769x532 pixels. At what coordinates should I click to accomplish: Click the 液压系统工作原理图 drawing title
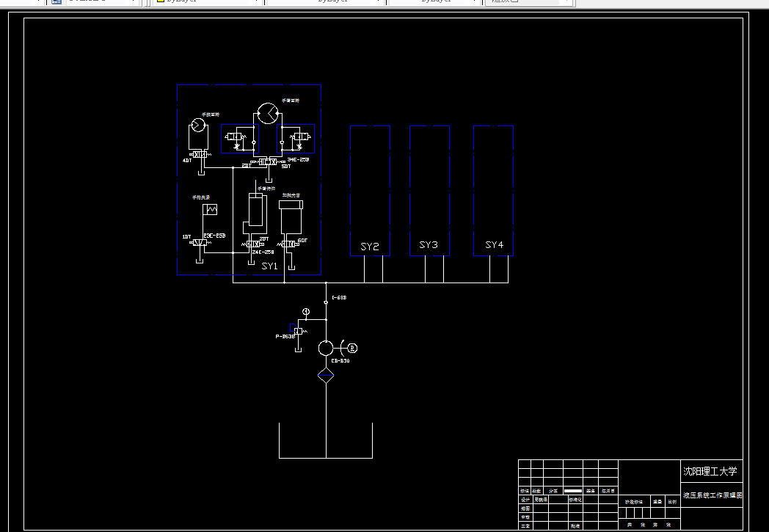712,495
